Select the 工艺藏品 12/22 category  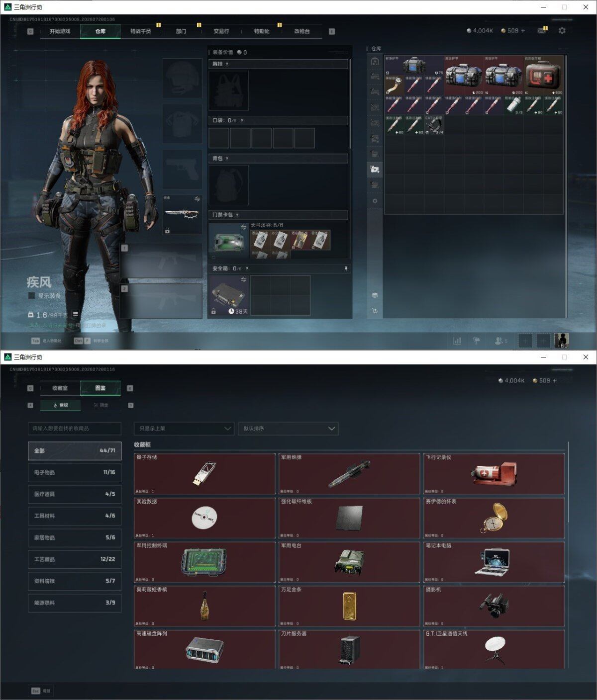[75, 559]
